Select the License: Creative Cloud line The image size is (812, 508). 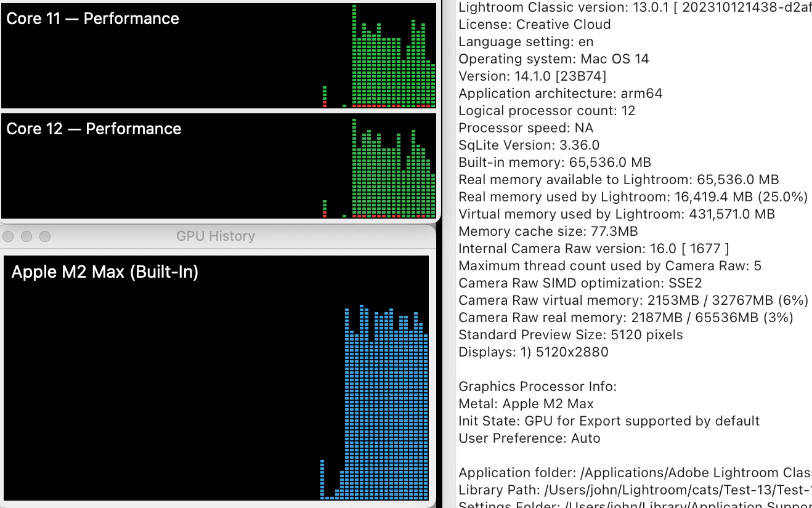click(535, 25)
